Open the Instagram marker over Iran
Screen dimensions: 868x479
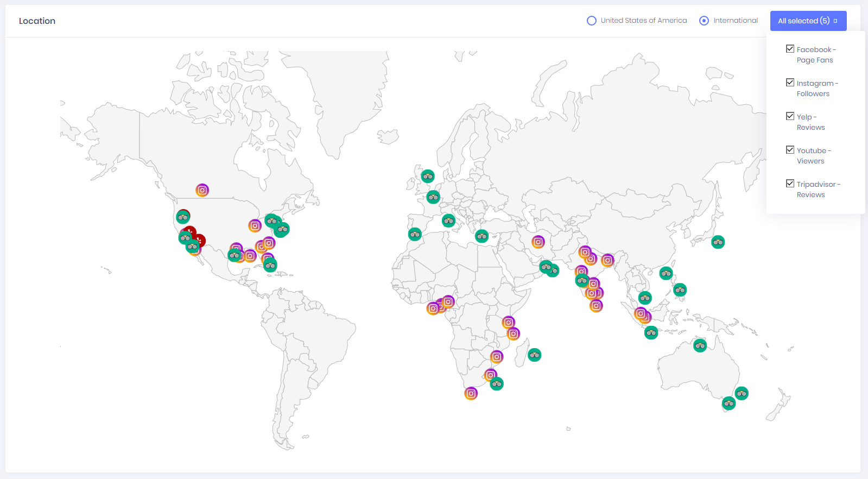click(538, 242)
